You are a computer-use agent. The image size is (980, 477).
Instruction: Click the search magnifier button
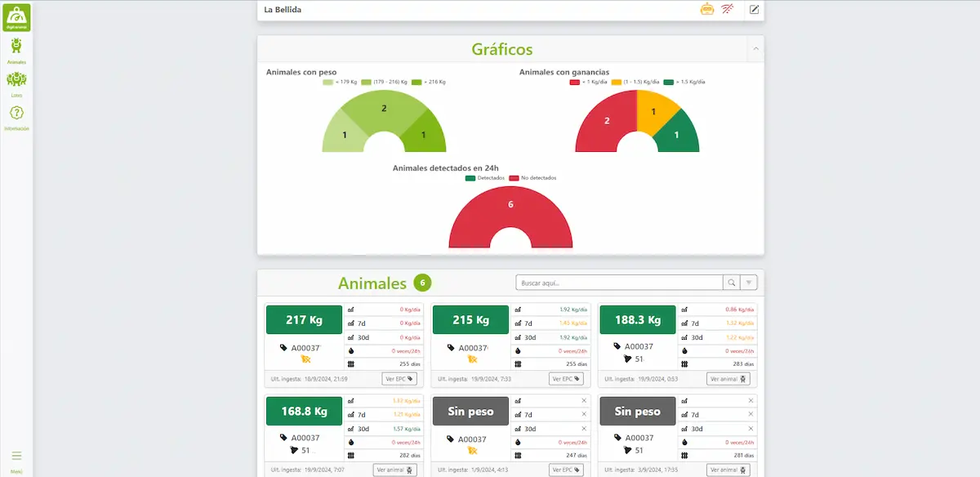point(731,283)
